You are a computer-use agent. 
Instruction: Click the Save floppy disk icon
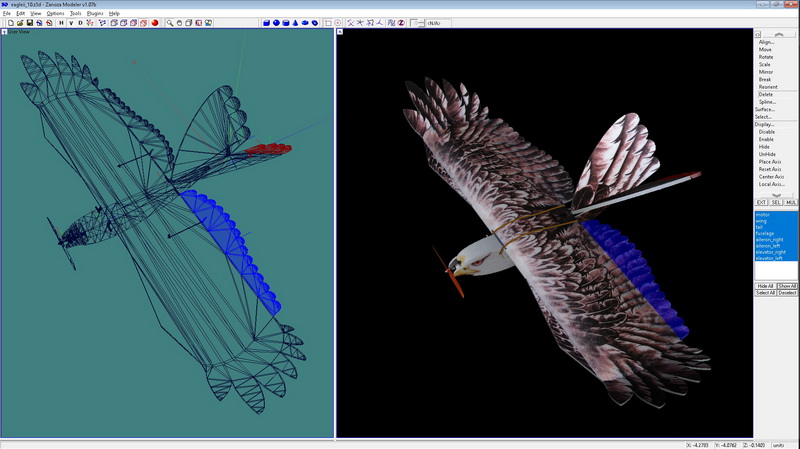pyautogui.click(x=30, y=22)
